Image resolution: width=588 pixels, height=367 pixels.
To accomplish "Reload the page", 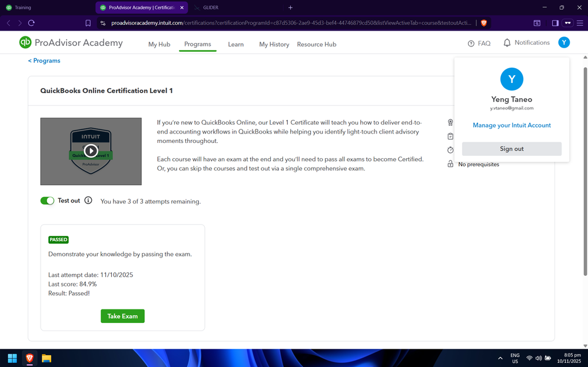I will click(32, 23).
